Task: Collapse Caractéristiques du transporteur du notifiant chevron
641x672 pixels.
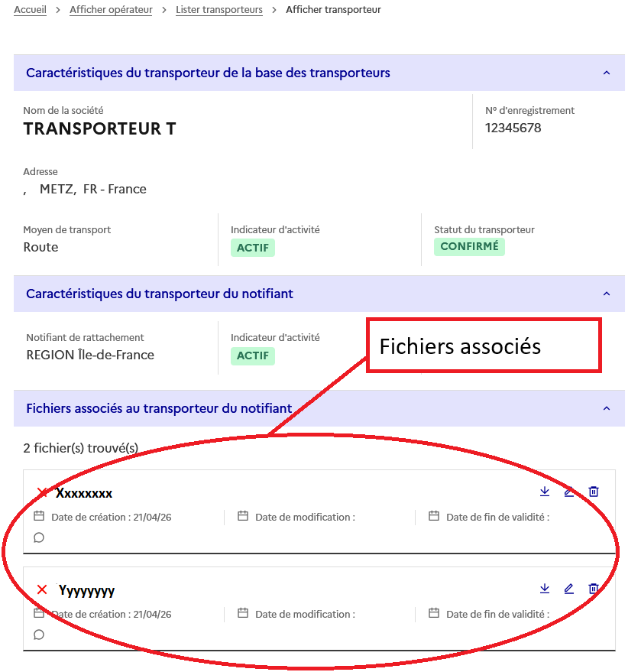Action: 607,294
